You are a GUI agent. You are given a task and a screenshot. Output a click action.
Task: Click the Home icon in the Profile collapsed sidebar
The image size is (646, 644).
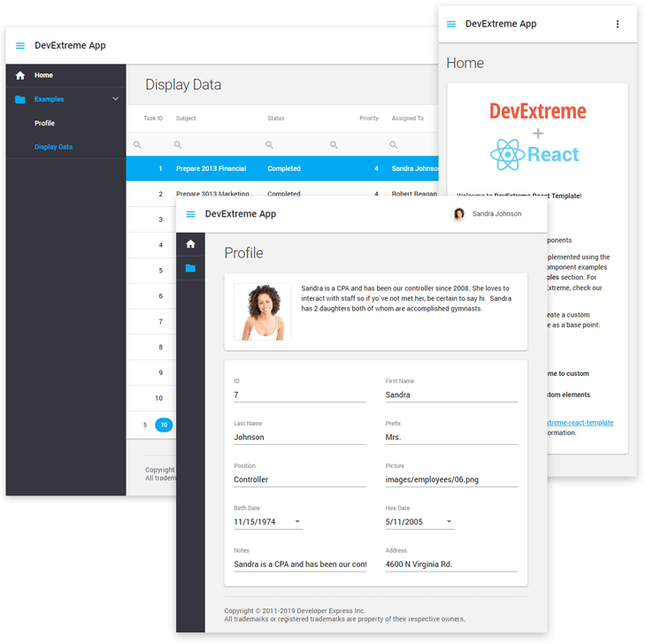[190, 244]
